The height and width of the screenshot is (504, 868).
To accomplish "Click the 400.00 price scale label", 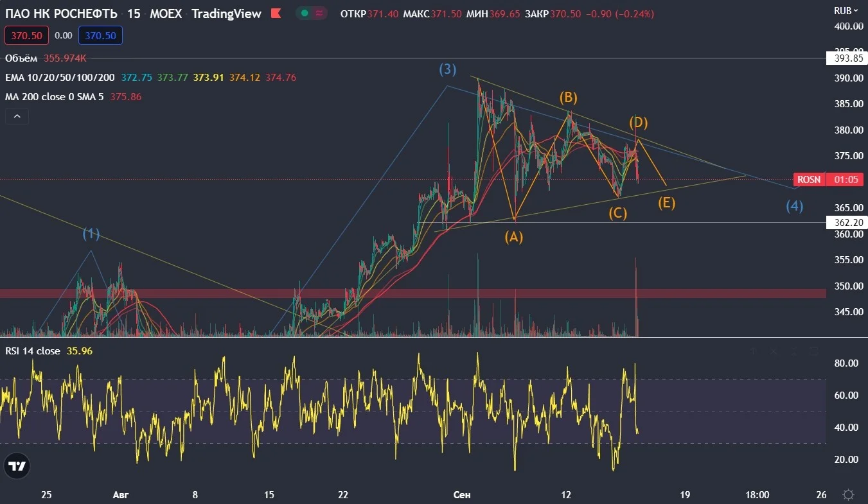I will coord(849,26).
